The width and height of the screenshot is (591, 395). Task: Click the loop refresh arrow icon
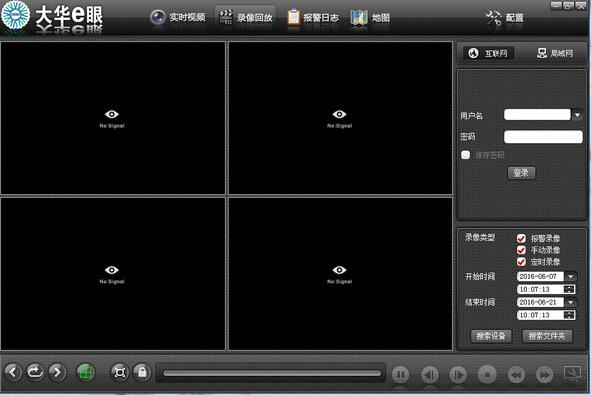(x=35, y=372)
